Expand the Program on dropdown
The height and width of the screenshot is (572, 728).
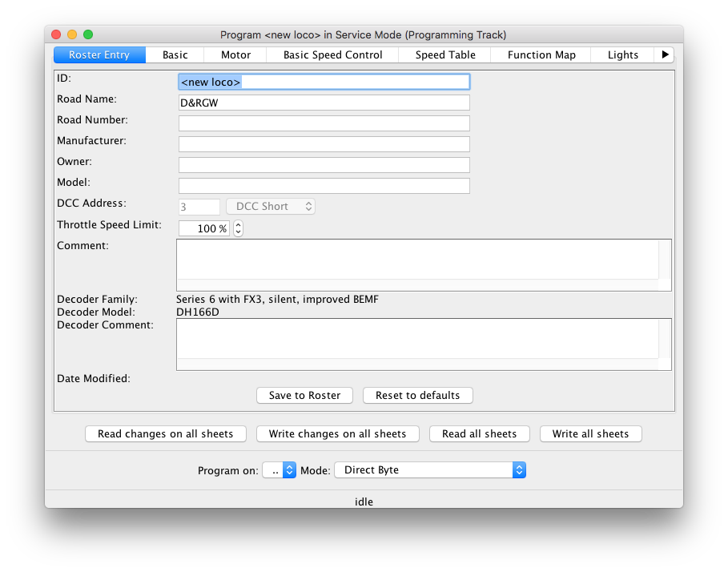[x=280, y=470]
